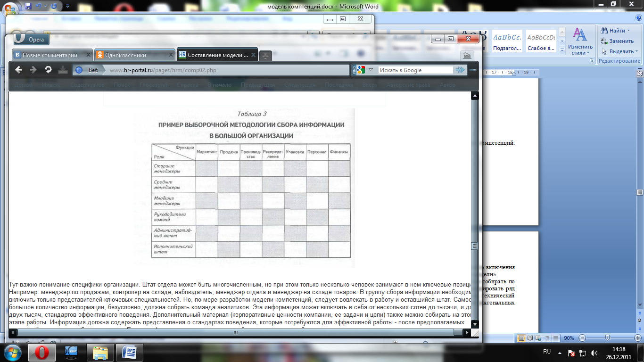
Task: Open Домой in the site navigation bar
Action: click(23, 85)
